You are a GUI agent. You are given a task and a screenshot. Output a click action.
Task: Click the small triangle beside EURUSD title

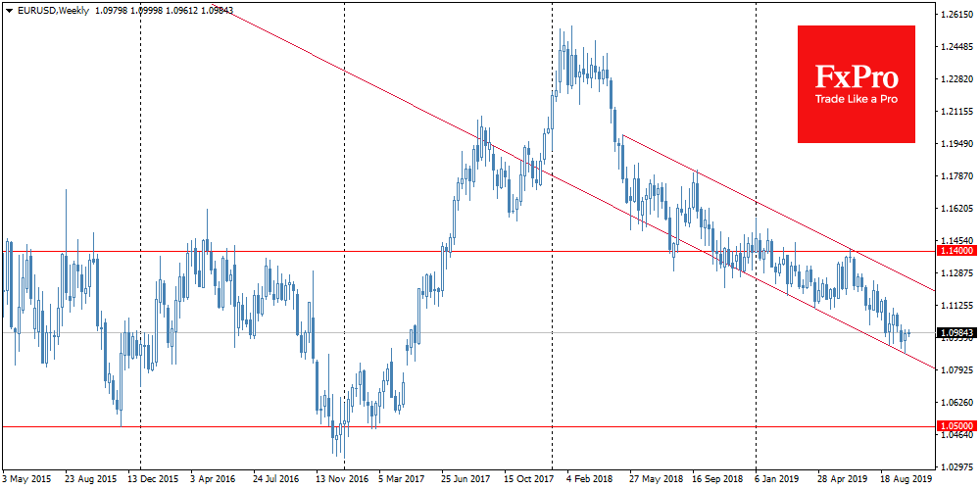click(x=7, y=9)
